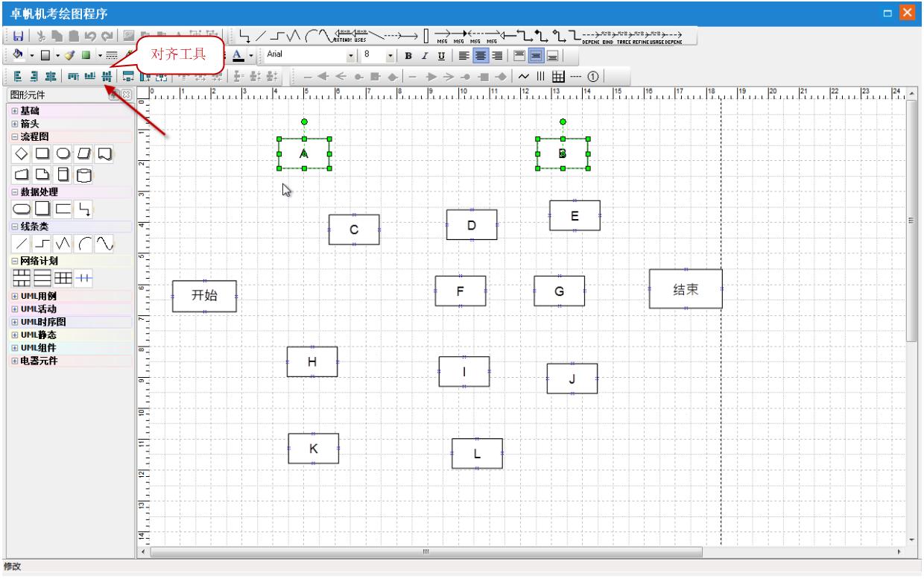Click the font color A swatch

(238, 56)
